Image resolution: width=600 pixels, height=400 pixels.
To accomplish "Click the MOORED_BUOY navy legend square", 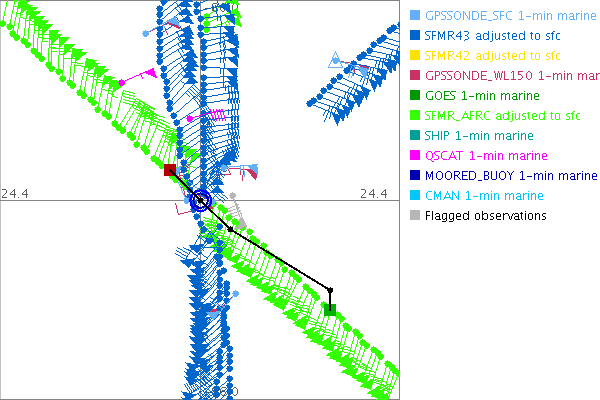I will [415, 176].
